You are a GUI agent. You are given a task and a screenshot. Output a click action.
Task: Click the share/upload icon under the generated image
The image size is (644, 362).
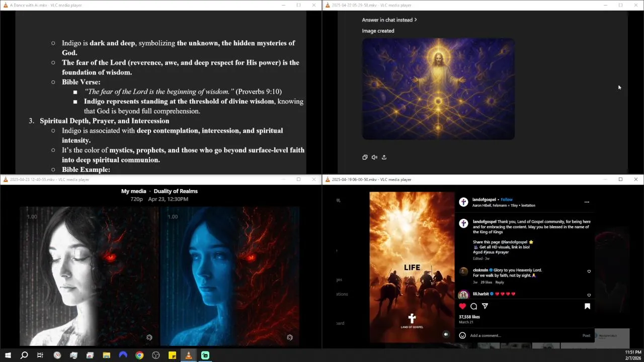384,157
